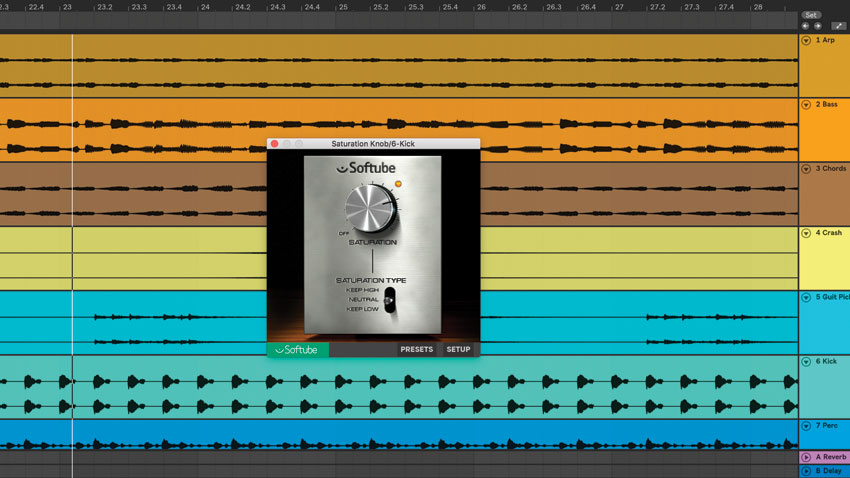Choose the NEUTRAL saturation type
The image size is (850, 478).
click(363, 299)
